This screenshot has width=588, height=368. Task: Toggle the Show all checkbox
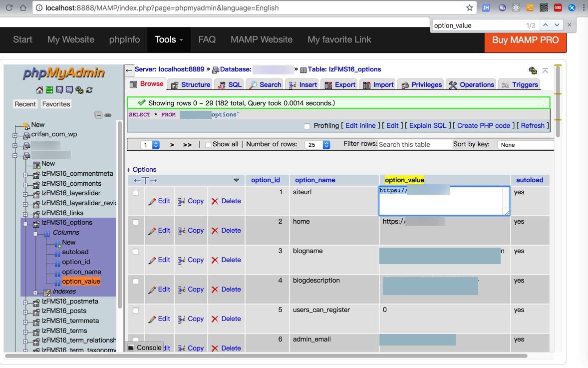coord(208,145)
